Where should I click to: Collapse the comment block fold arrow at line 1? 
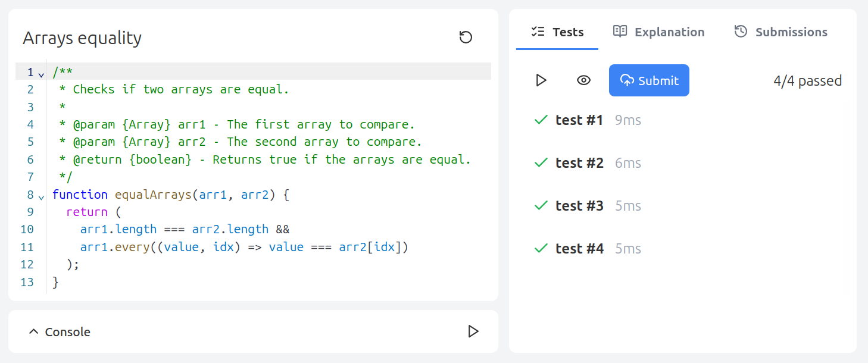[41, 74]
